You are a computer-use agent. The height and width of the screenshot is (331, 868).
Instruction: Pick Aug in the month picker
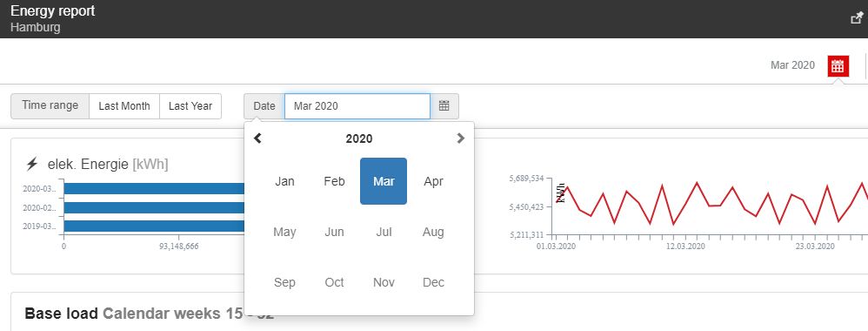point(433,232)
